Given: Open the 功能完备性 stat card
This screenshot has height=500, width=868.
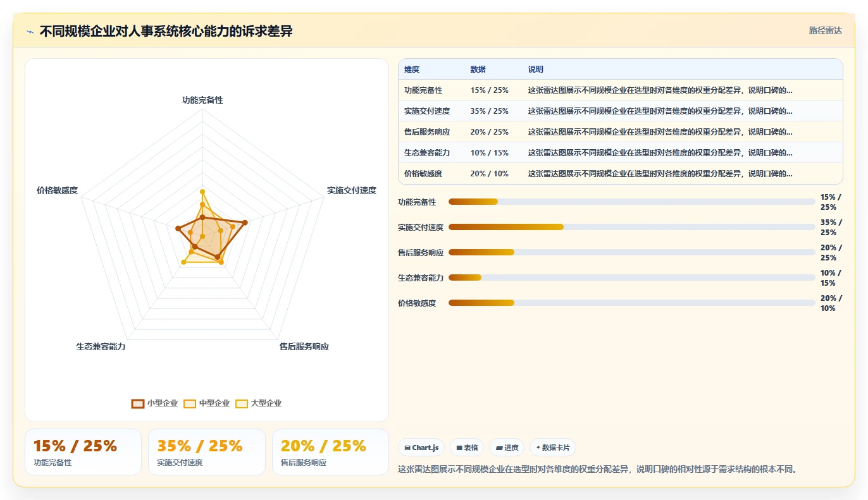Looking at the screenshot, I should tap(83, 452).
